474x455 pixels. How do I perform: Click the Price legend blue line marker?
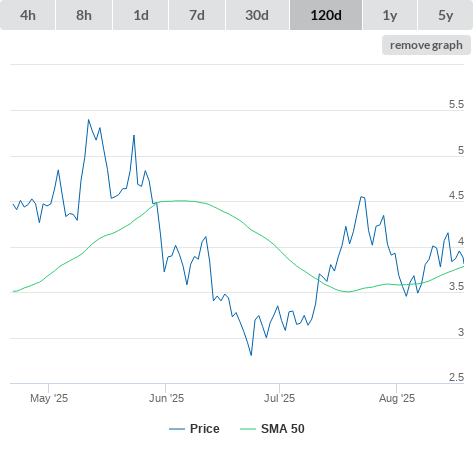(x=177, y=429)
